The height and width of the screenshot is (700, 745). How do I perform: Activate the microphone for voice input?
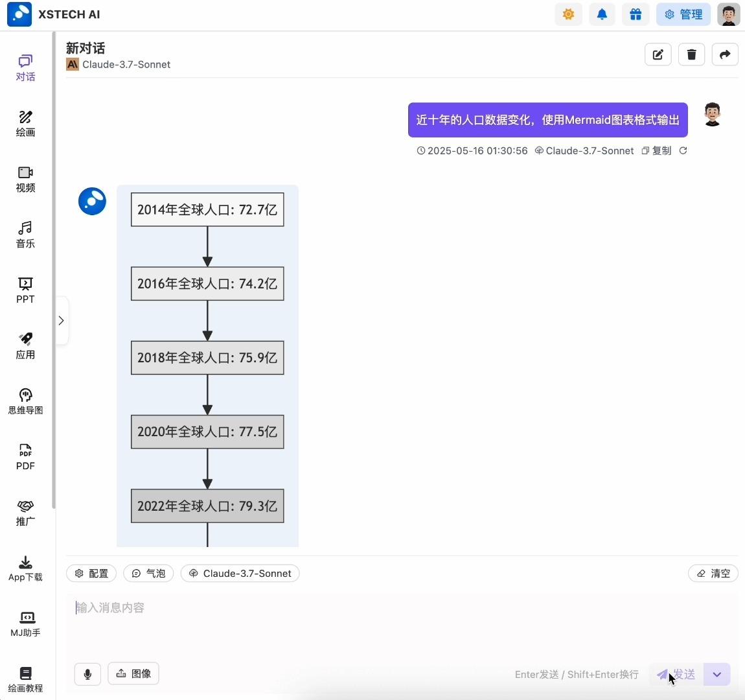point(87,673)
